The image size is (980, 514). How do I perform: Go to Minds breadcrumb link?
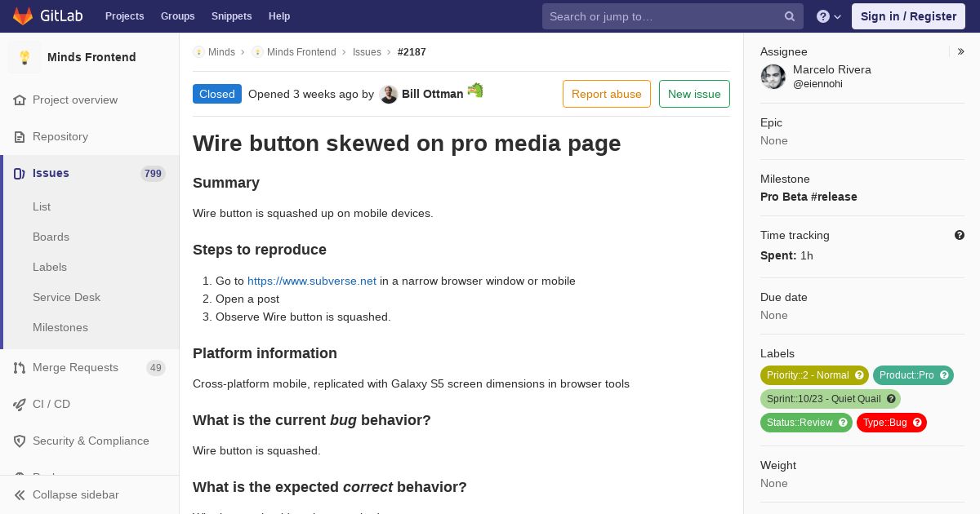pyautogui.click(x=221, y=51)
